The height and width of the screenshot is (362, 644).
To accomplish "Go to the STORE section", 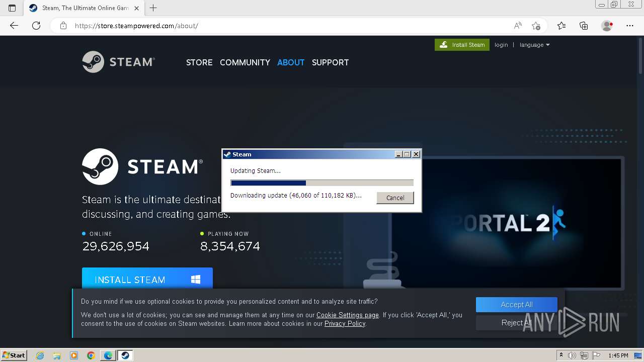I will click(199, 62).
